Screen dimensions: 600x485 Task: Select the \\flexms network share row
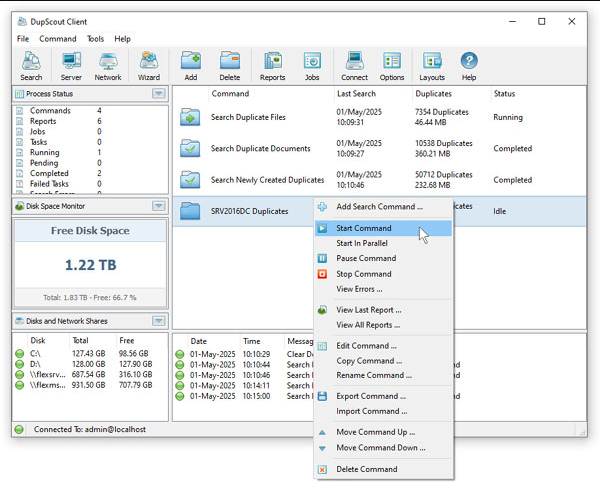coord(90,385)
